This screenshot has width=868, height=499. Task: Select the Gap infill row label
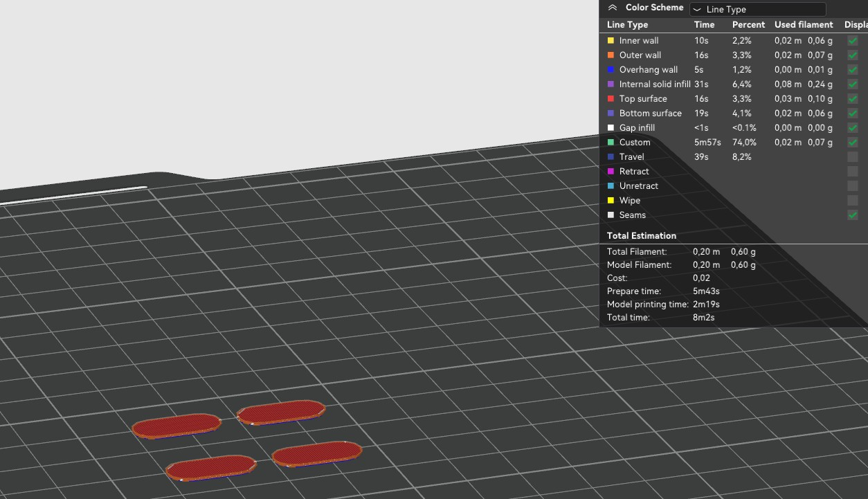[637, 128]
